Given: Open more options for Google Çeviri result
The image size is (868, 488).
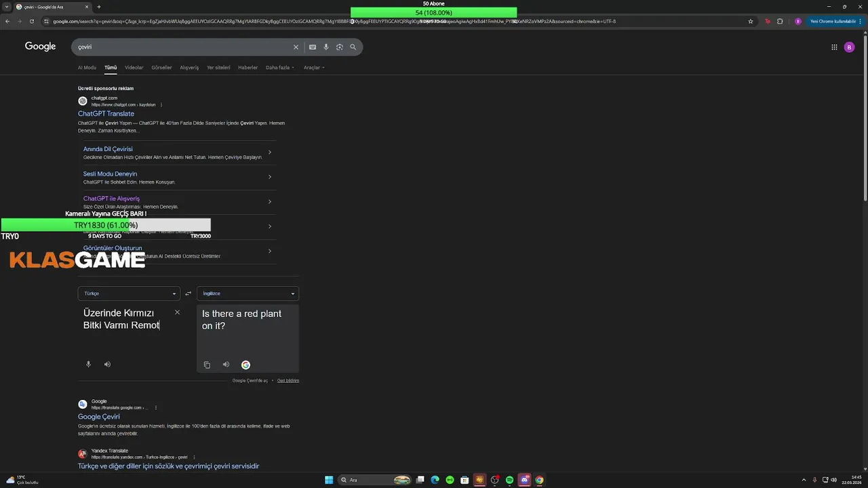Looking at the screenshot, I should click(156, 408).
